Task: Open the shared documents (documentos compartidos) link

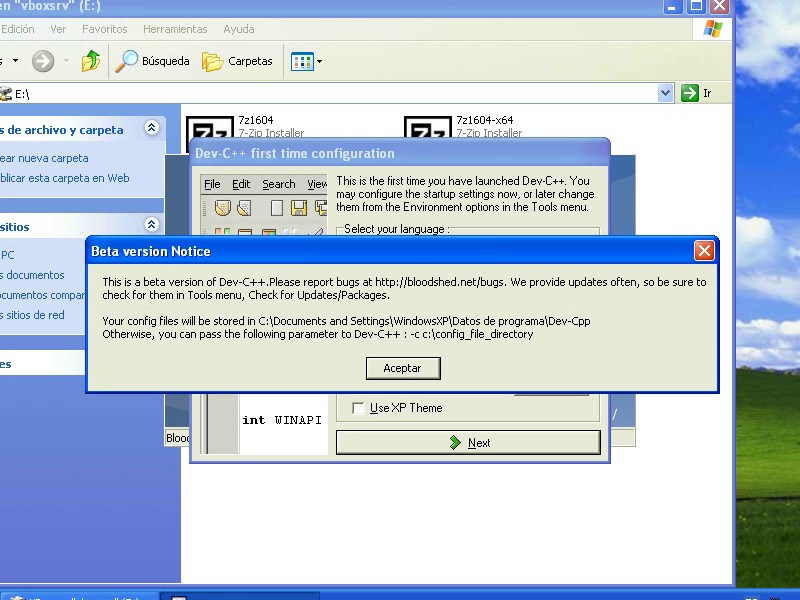Action: (x=43, y=295)
